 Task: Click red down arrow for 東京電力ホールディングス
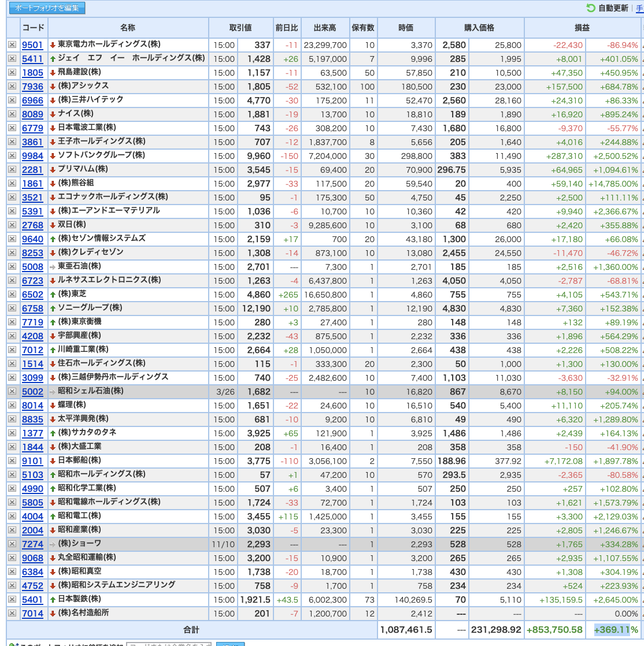click(53, 45)
